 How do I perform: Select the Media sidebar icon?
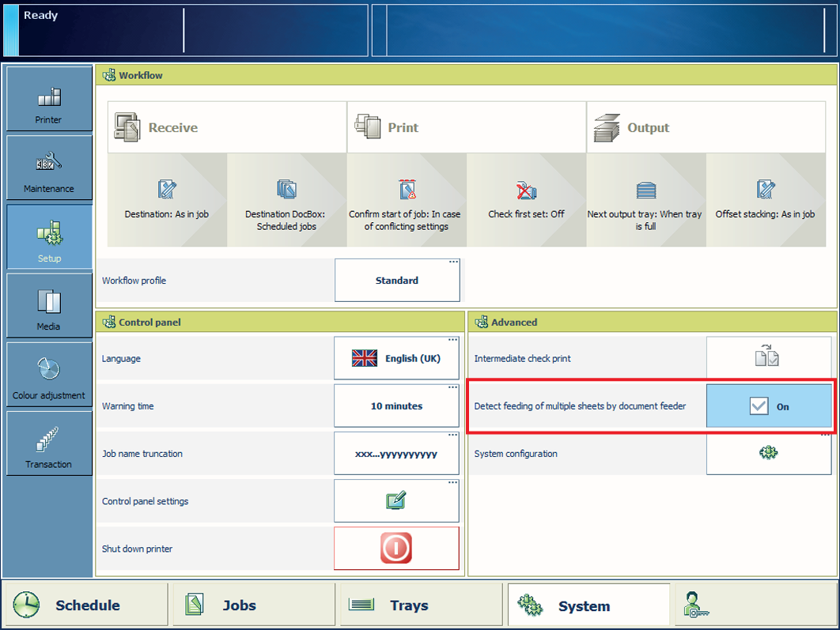pyautogui.click(x=49, y=306)
